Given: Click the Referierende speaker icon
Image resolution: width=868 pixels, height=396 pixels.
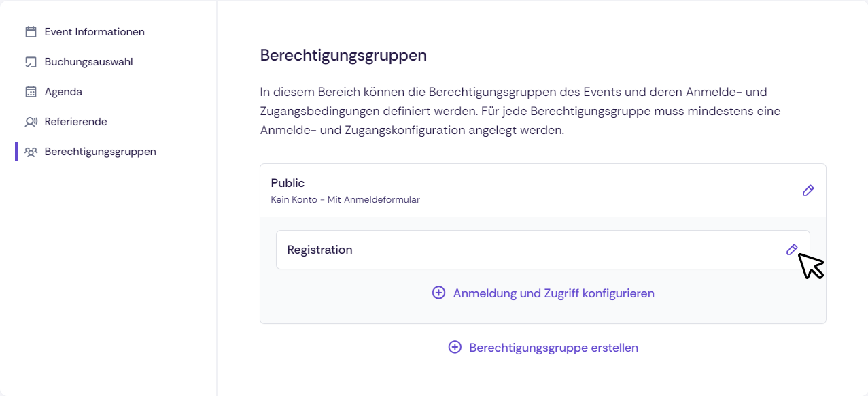Looking at the screenshot, I should click(31, 122).
